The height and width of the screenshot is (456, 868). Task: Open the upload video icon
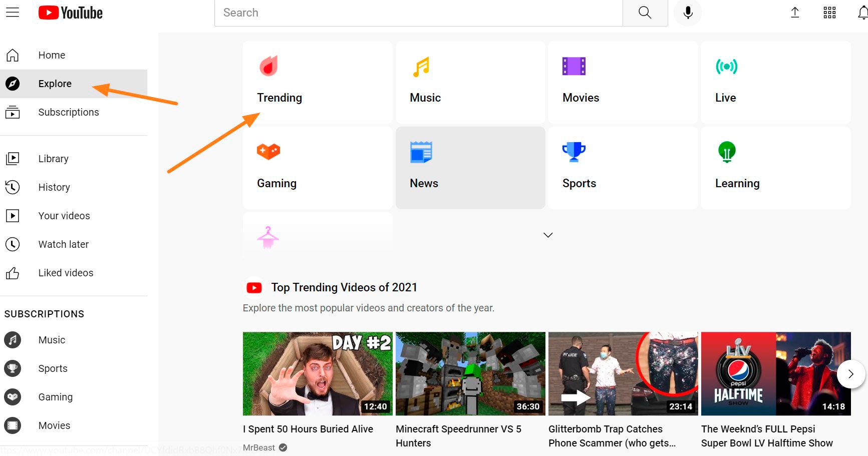point(795,13)
